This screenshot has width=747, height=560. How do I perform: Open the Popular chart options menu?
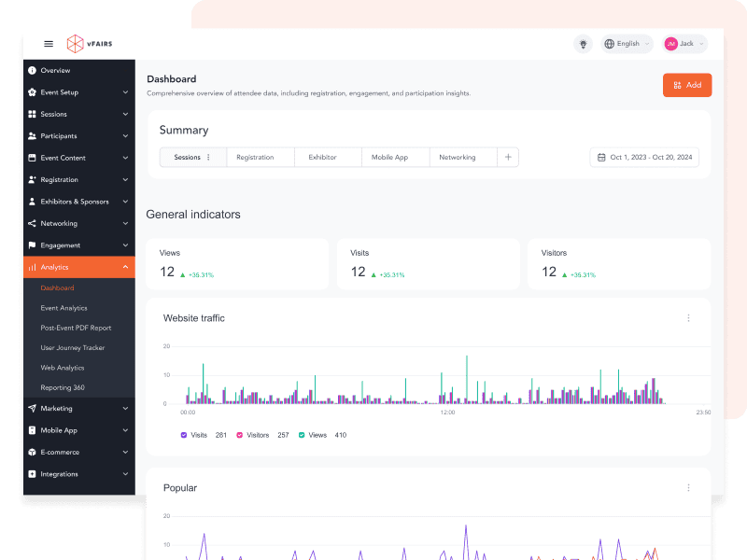688,487
